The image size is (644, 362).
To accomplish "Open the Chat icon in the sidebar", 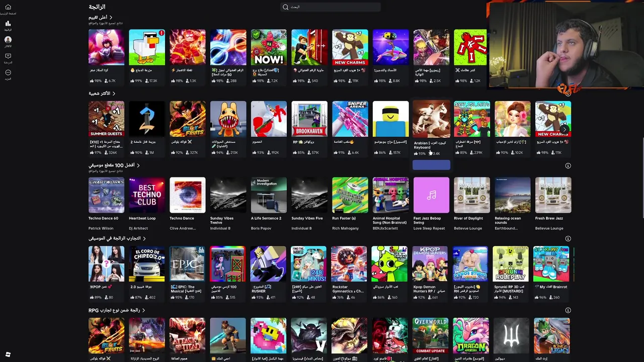I will (8, 56).
